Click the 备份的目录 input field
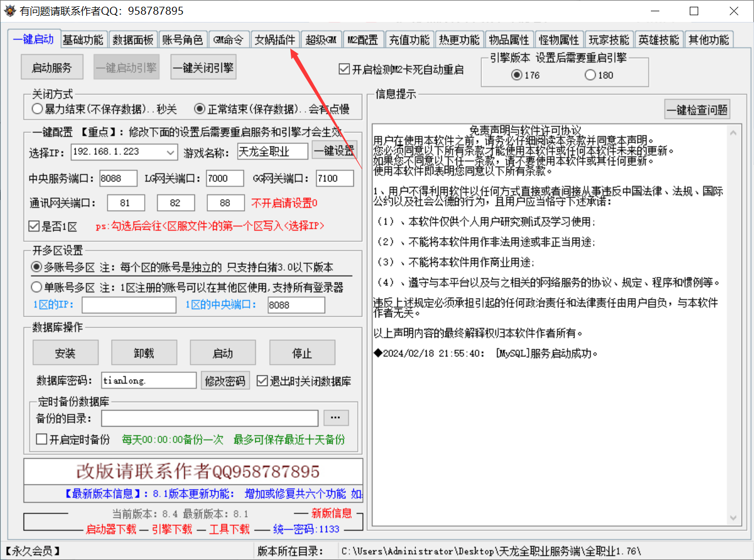Image resolution: width=754 pixels, height=560 pixels. coord(210,418)
